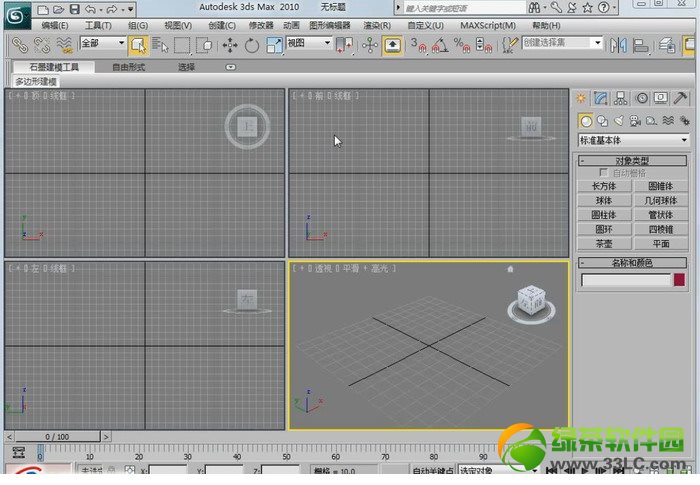Click the 圆柱体 cylinder button
Image resolution: width=700 pixels, height=485 pixels.
point(604,215)
